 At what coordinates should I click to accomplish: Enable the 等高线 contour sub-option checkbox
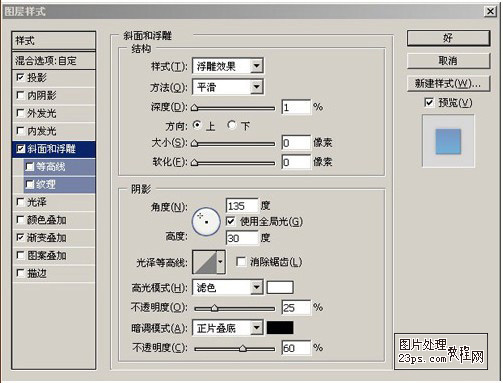[x=30, y=166]
